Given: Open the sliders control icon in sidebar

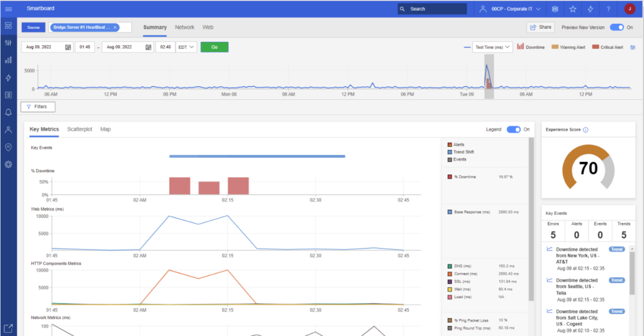Looking at the screenshot, I should pyautogui.click(x=8, y=43).
